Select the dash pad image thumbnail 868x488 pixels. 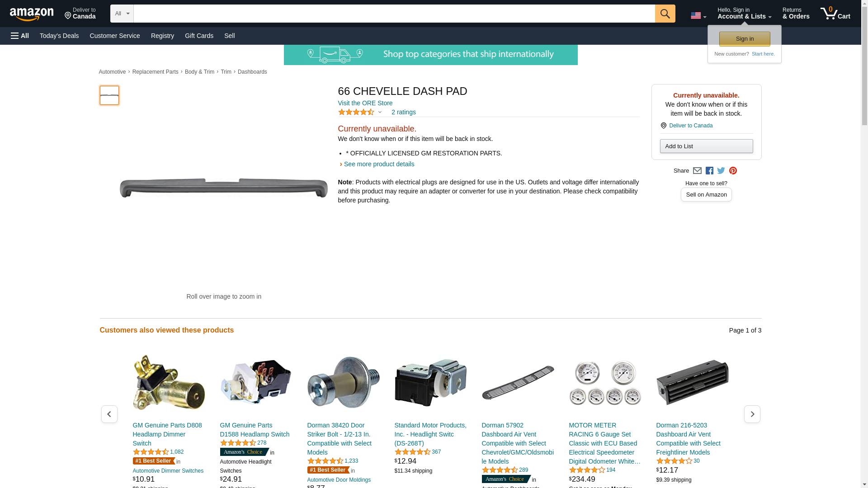coord(109,95)
